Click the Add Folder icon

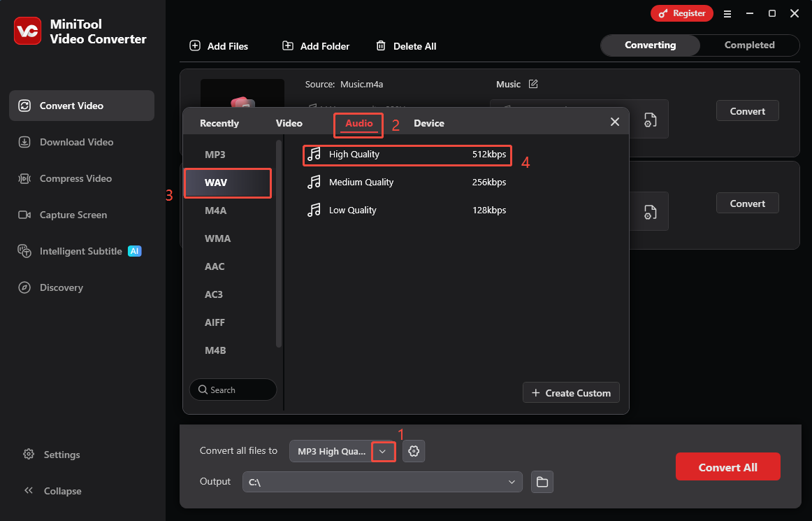pos(289,45)
